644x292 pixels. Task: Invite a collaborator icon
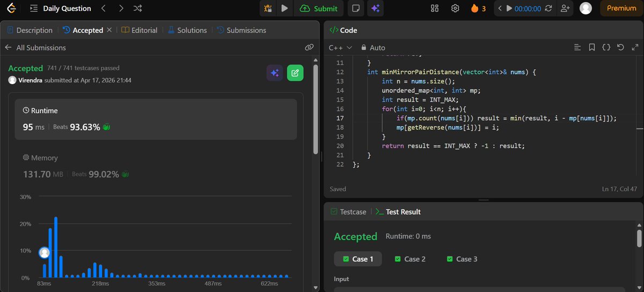click(565, 8)
